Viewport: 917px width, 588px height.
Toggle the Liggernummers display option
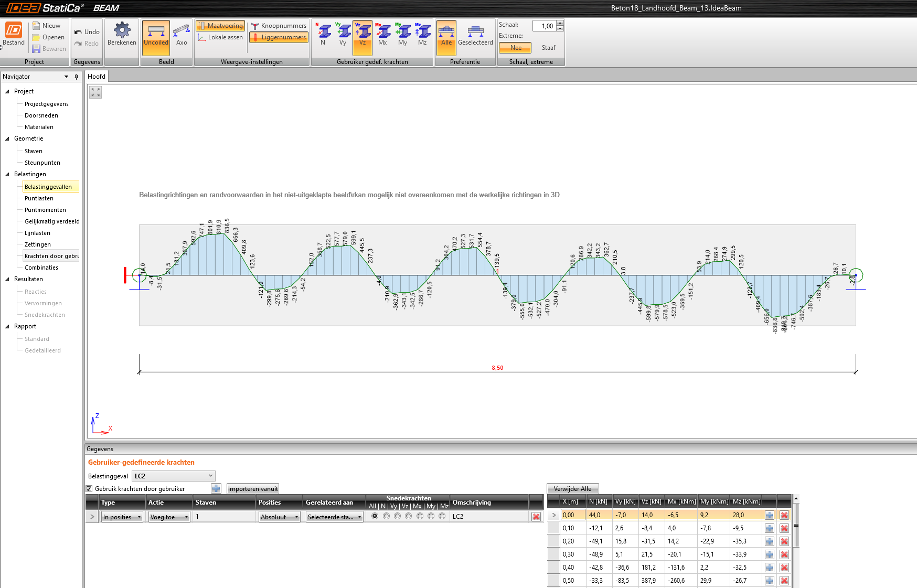coord(279,37)
